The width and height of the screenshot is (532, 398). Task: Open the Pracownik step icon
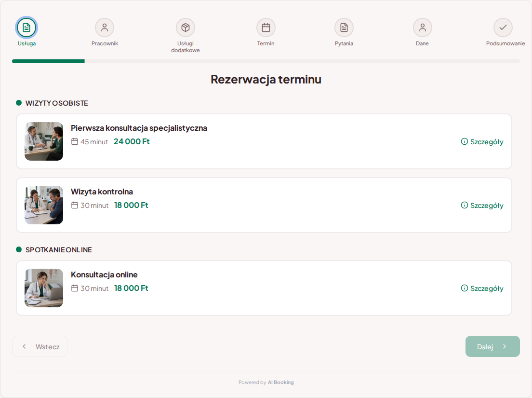coord(105,27)
